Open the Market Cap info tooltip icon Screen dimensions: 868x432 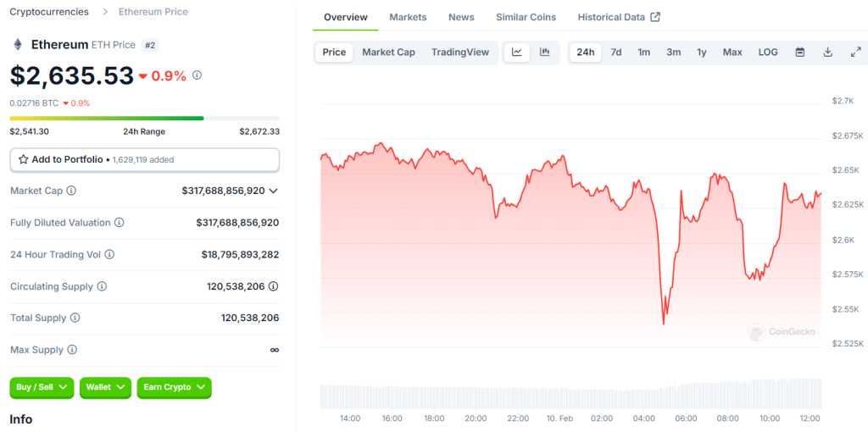coord(71,191)
